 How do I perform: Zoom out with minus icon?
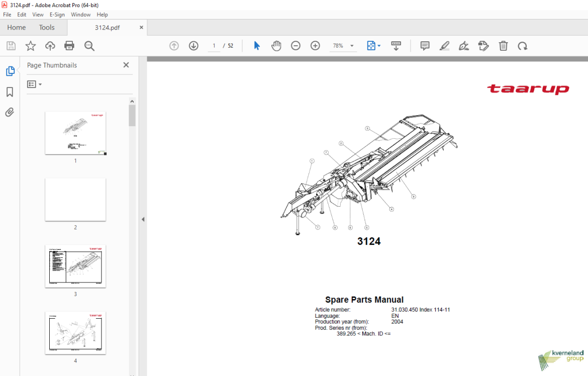tap(296, 46)
